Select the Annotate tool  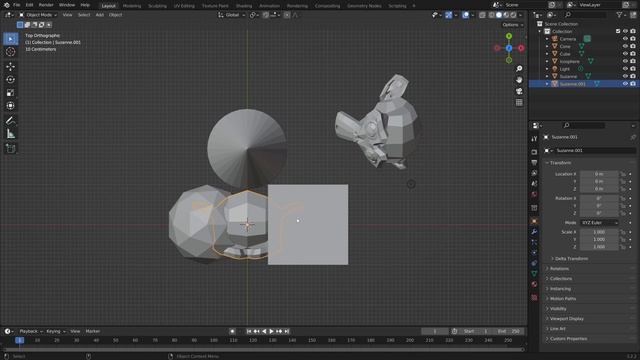point(10,120)
